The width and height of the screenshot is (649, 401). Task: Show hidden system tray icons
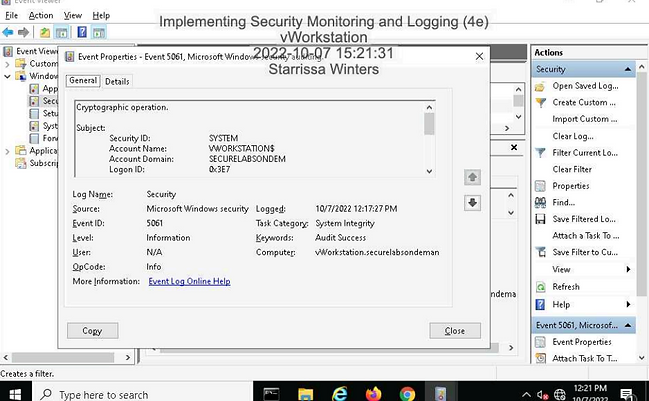pos(526,395)
